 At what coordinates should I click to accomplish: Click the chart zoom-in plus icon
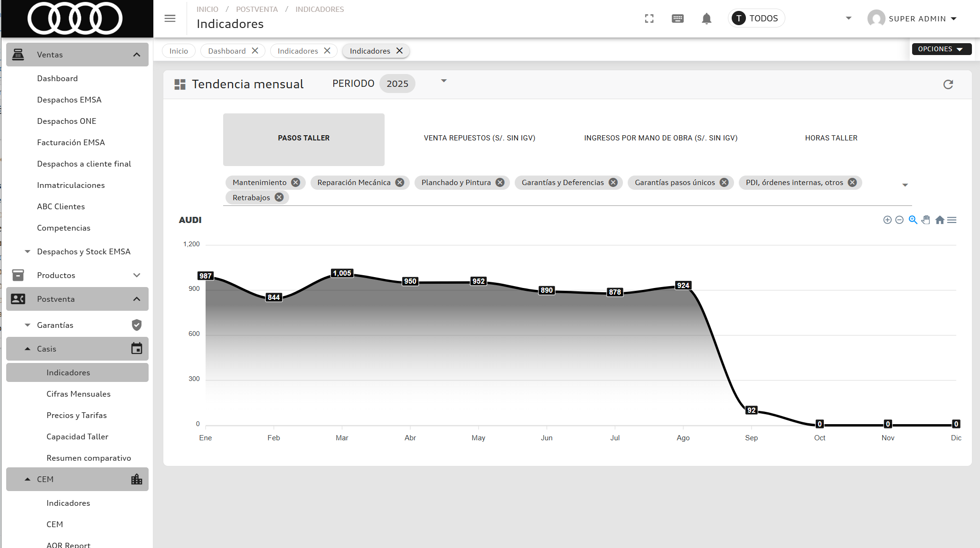click(887, 220)
